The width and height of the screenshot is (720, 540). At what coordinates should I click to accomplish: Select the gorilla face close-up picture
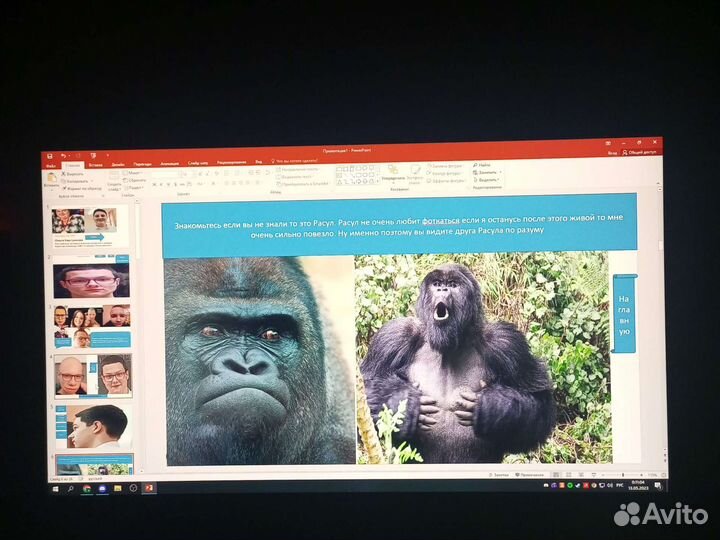point(260,361)
